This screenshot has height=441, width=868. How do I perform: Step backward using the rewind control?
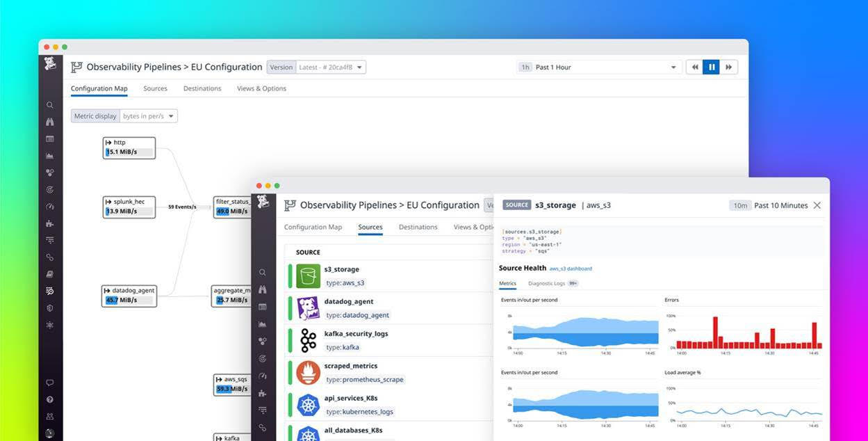click(694, 67)
